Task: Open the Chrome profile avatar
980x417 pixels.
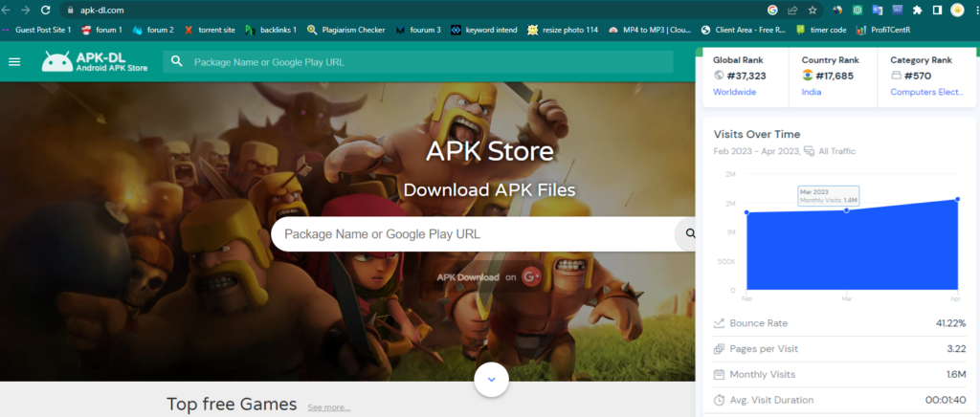Action: [957, 10]
